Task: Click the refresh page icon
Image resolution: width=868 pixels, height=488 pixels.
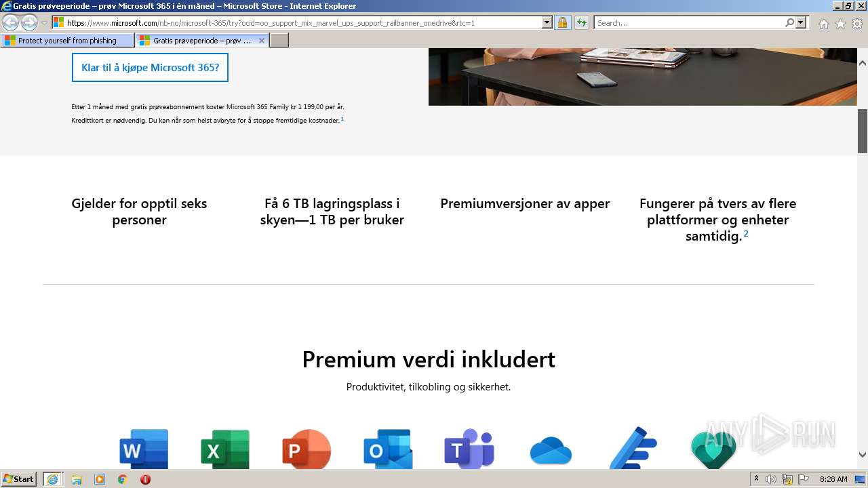Action: [x=582, y=23]
